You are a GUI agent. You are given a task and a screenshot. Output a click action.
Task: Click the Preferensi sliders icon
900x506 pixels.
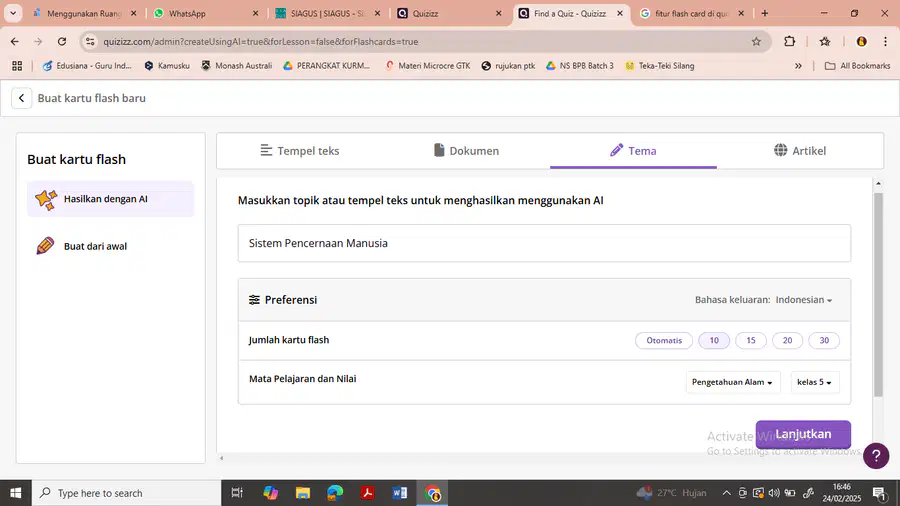coord(254,300)
